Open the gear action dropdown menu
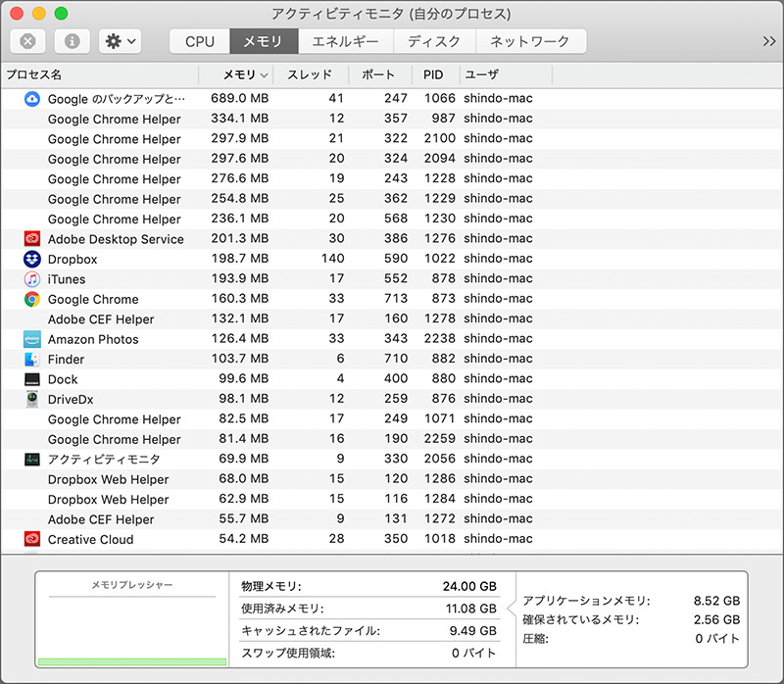This screenshot has height=684, width=784. point(121,41)
